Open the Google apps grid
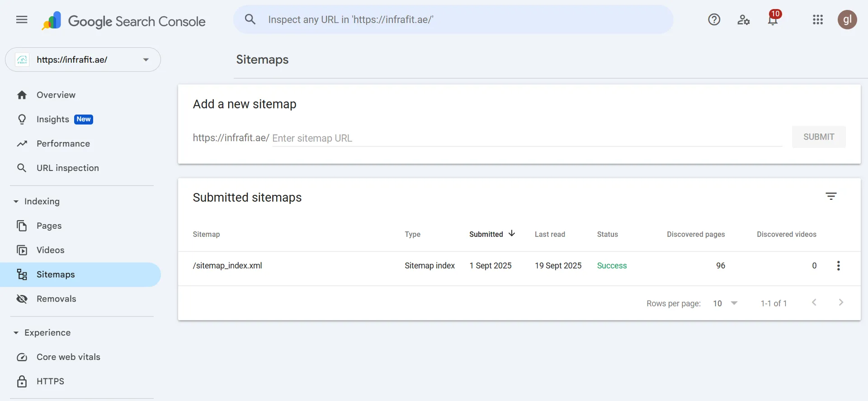The height and width of the screenshot is (401, 868). pos(817,20)
